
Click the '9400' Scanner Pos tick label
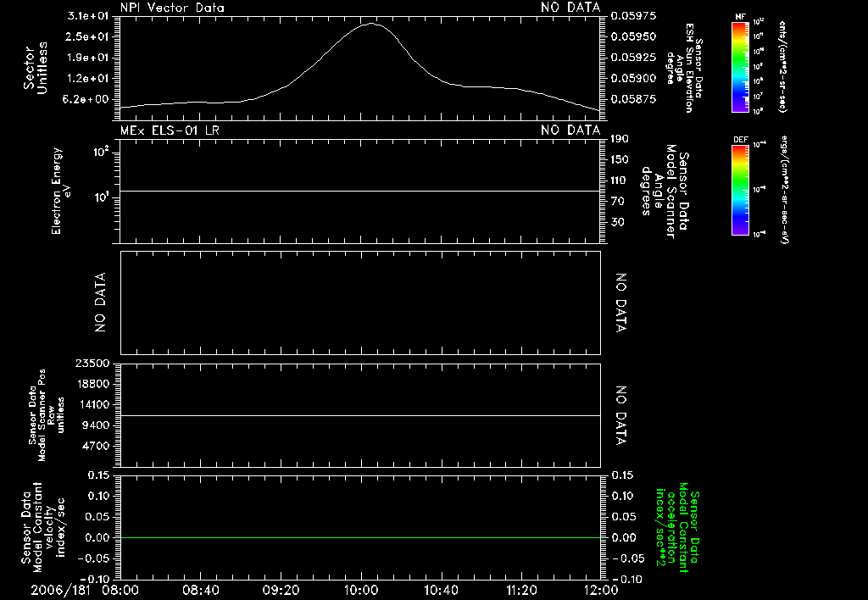tap(95, 425)
